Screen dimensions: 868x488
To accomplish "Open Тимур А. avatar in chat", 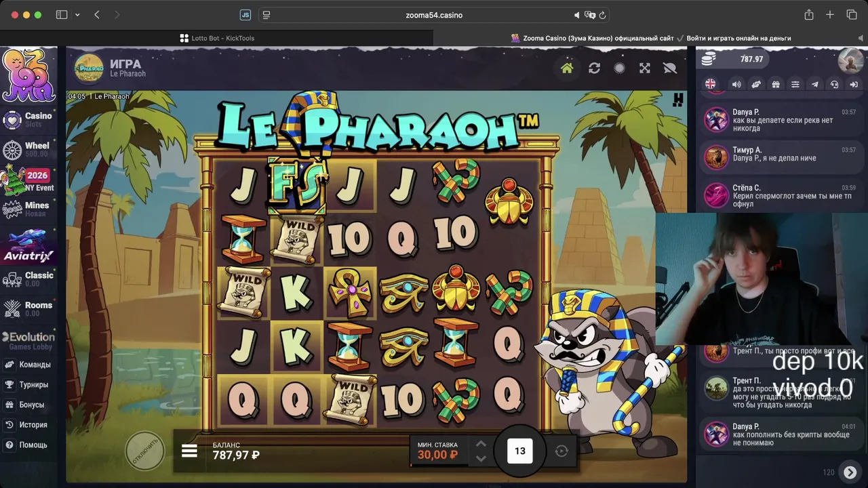I will point(715,158).
